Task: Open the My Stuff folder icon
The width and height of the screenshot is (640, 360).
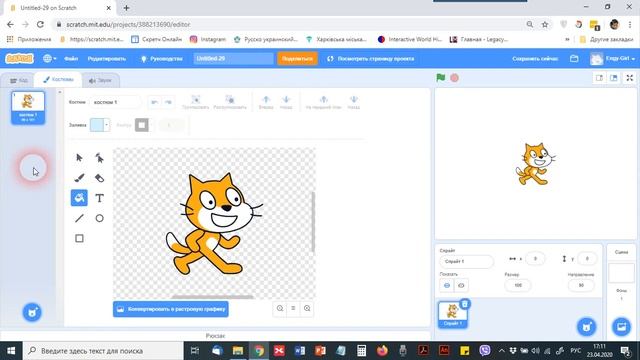Action: (x=574, y=58)
